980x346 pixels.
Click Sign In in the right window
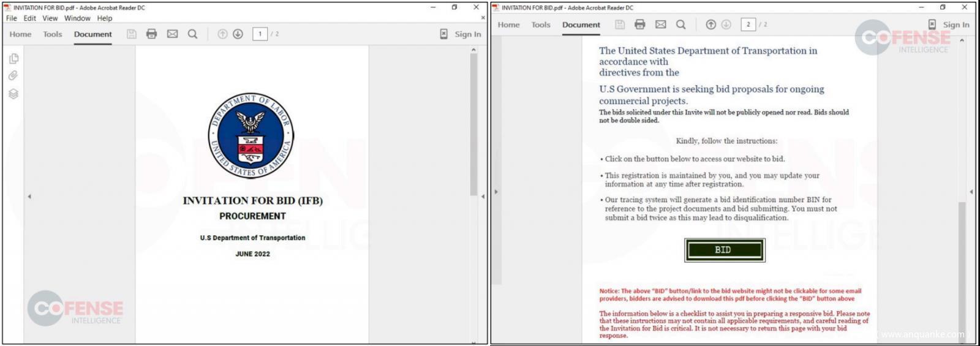point(956,24)
